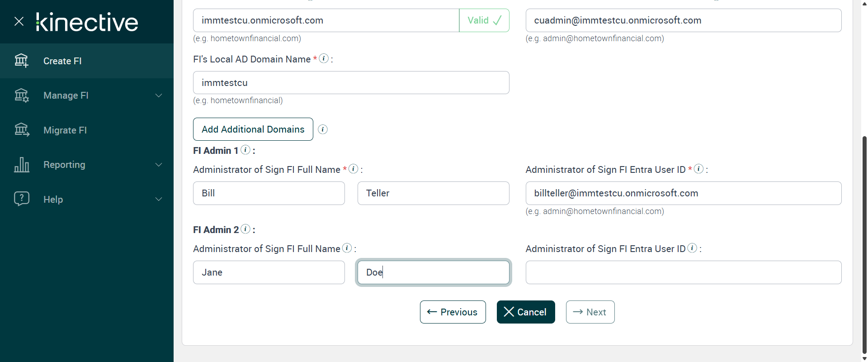868x362 pixels.
Task: Click info icon for Local AD Domain Name
Action: click(x=324, y=58)
